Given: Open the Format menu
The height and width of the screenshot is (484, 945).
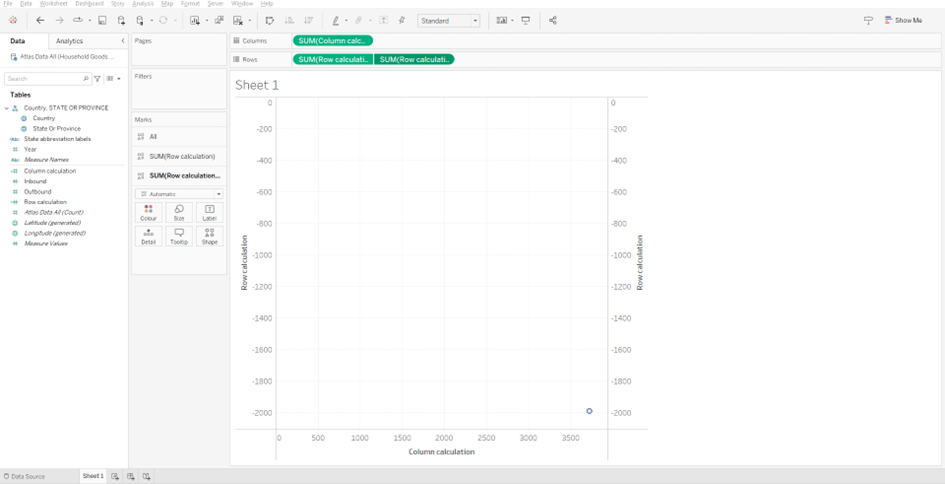Looking at the screenshot, I should [x=190, y=4].
